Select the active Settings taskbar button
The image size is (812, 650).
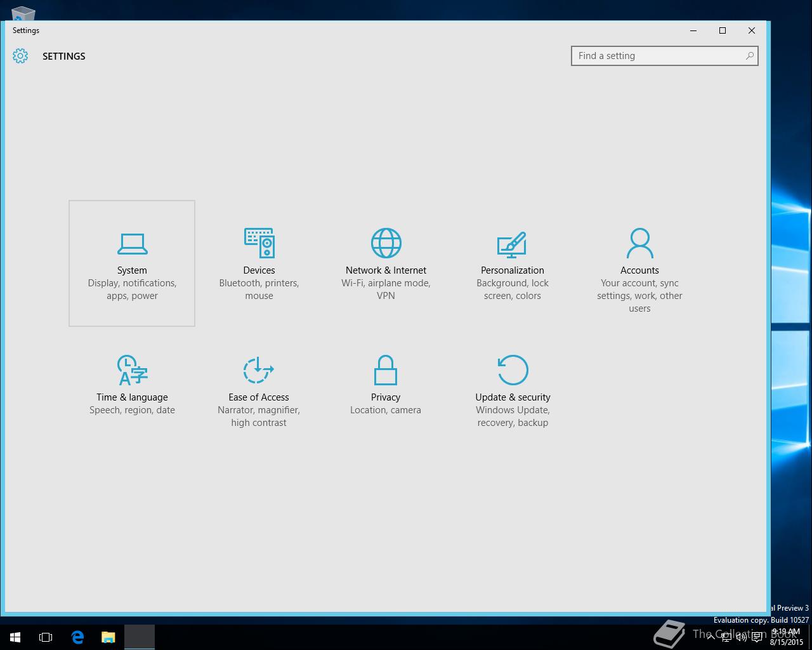140,637
